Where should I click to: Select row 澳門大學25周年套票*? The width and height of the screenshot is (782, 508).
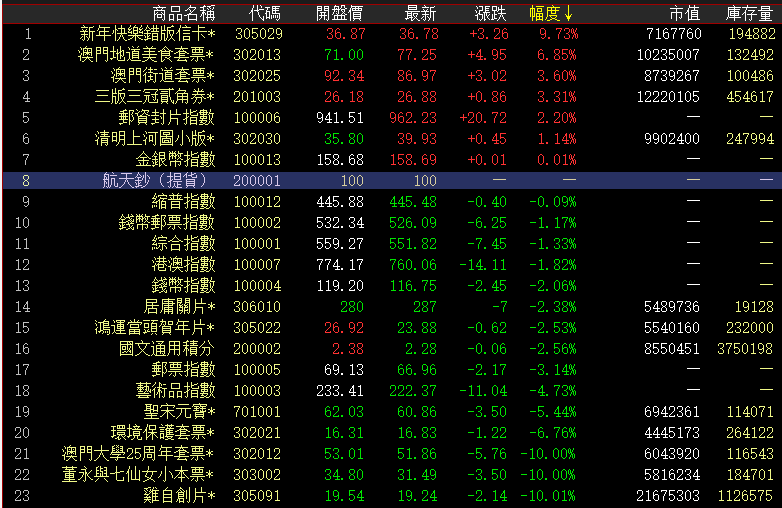pyautogui.click(x=392, y=454)
